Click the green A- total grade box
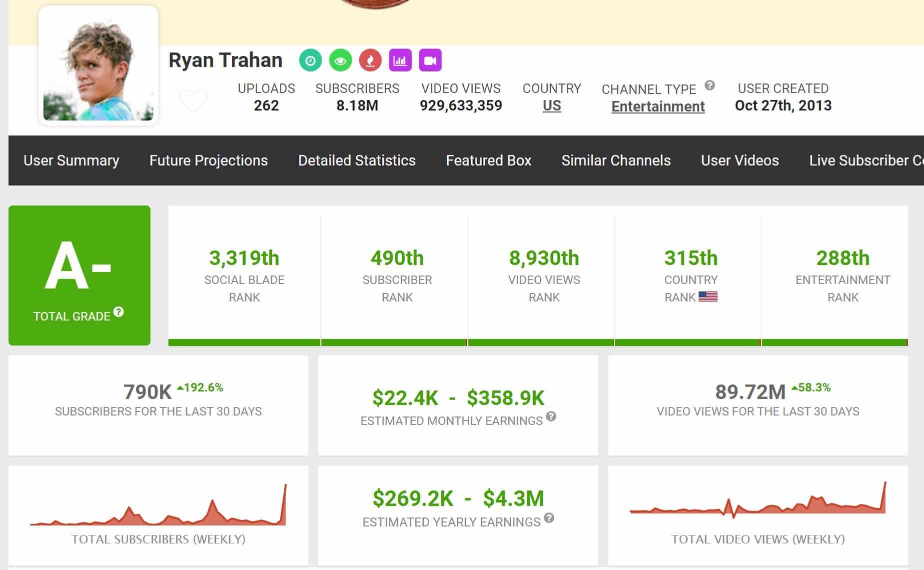 pyautogui.click(x=79, y=275)
